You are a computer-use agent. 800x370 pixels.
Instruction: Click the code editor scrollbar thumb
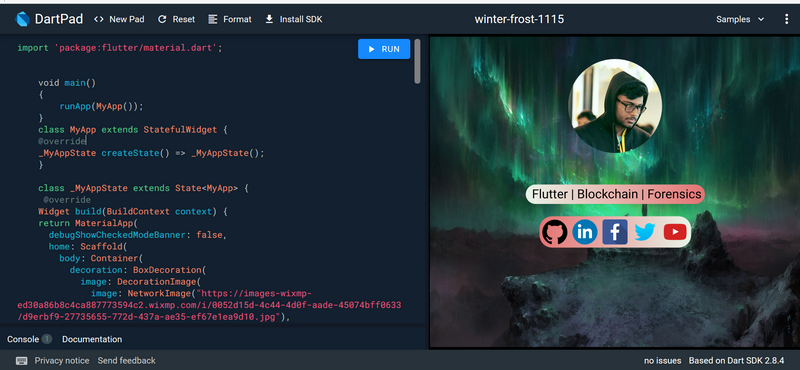417,62
